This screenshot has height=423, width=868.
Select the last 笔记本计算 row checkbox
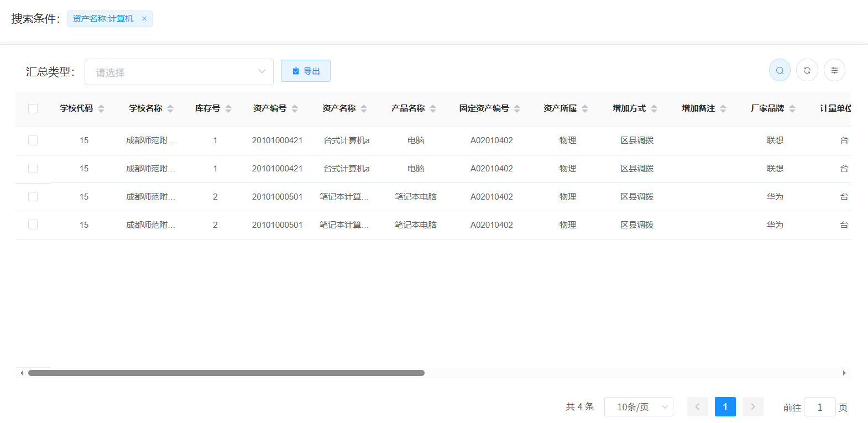tap(33, 224)
